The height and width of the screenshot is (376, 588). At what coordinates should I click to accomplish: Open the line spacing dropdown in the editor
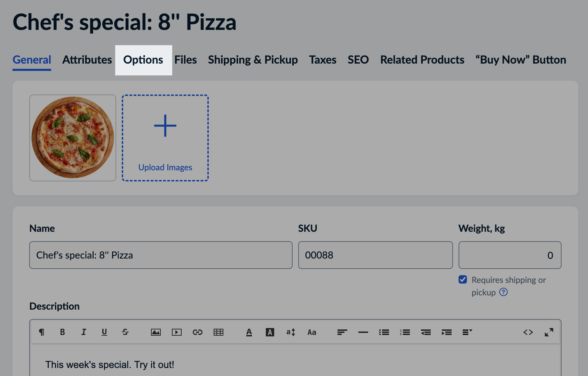click(467, 332)
